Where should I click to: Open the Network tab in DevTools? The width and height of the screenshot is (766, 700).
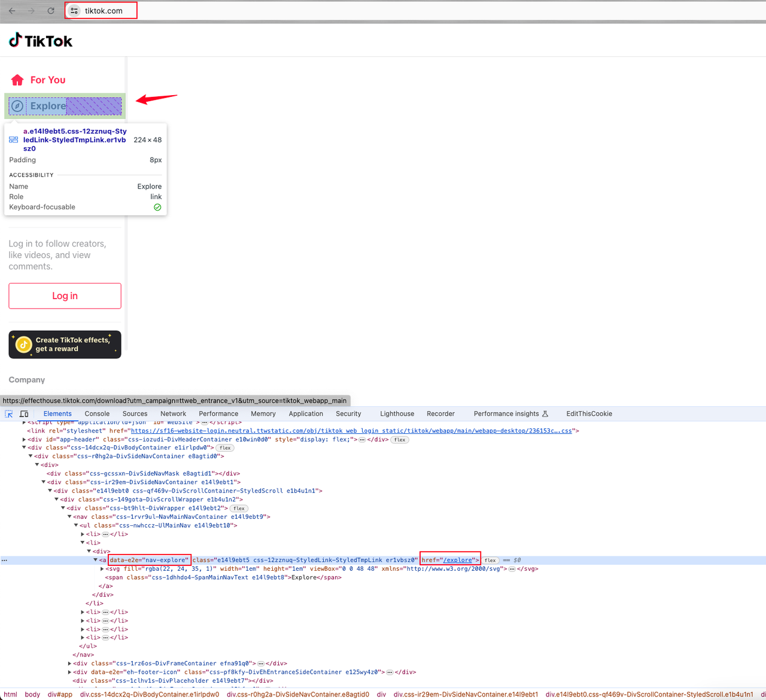coord(173,414)
